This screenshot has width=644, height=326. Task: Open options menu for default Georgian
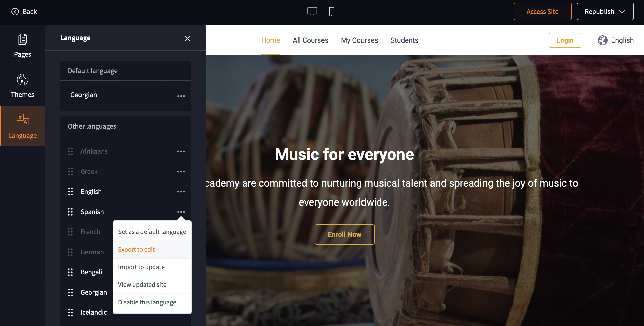181,96
